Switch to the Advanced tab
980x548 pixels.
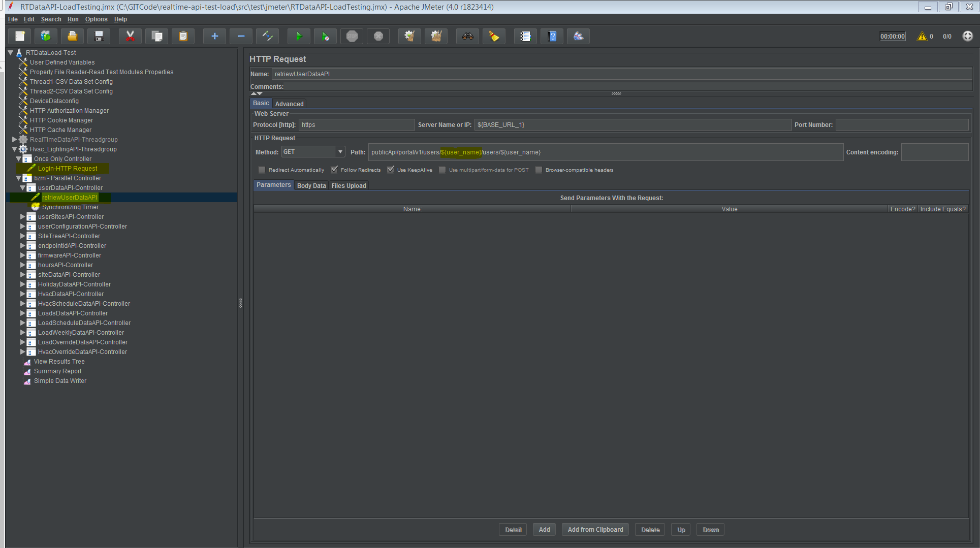tap(289, 104)
